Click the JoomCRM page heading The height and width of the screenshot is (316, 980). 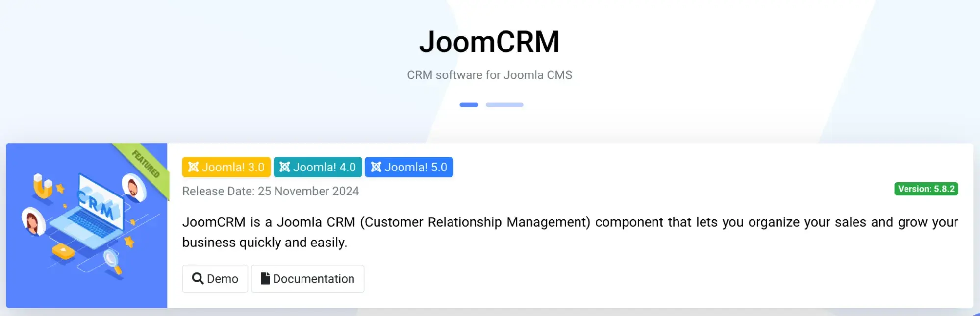click(x=489, y=42)
